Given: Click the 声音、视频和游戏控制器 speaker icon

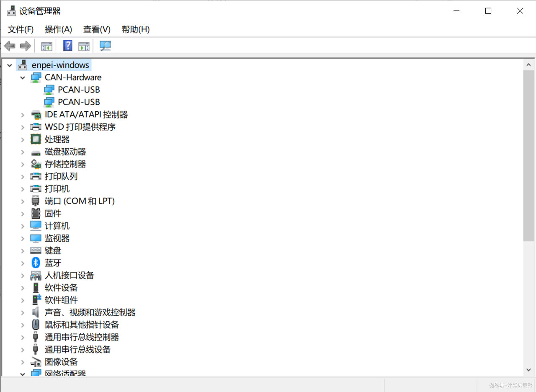Looking at the screenshot, I should pyautogui.click(x=36, y=312).
